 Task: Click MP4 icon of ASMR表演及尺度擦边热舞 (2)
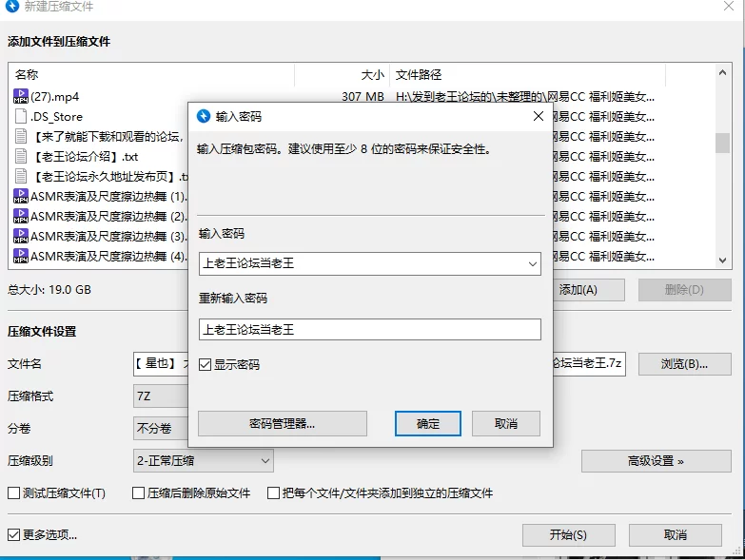(x=21, y=216)
